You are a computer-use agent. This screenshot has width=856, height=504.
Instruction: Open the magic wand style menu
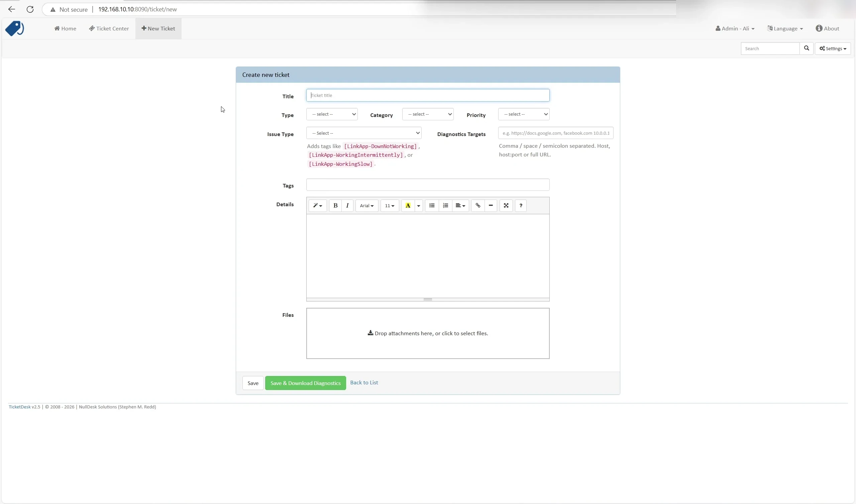(x=318, y=206)
